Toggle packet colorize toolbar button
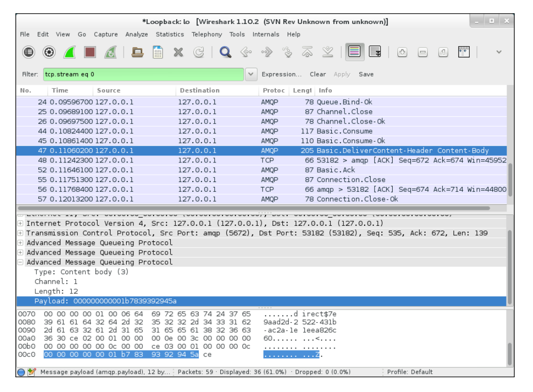 (x=354, y=52)
